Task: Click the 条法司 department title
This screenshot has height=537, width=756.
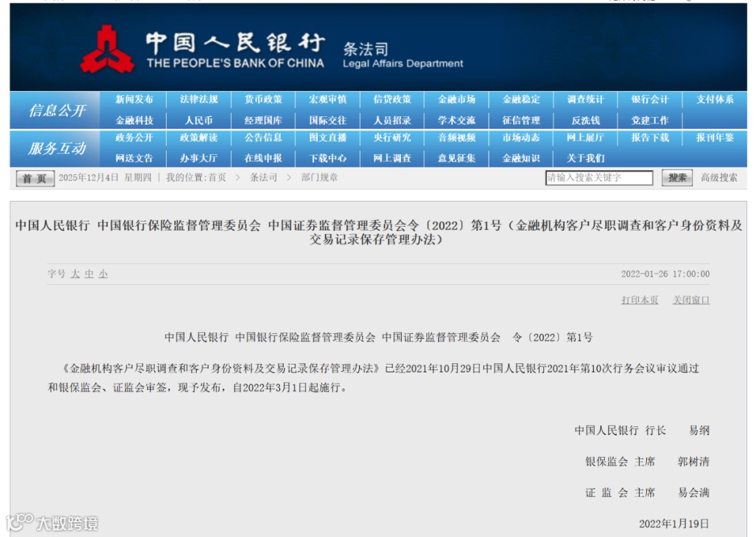Action: coord(365,49)
